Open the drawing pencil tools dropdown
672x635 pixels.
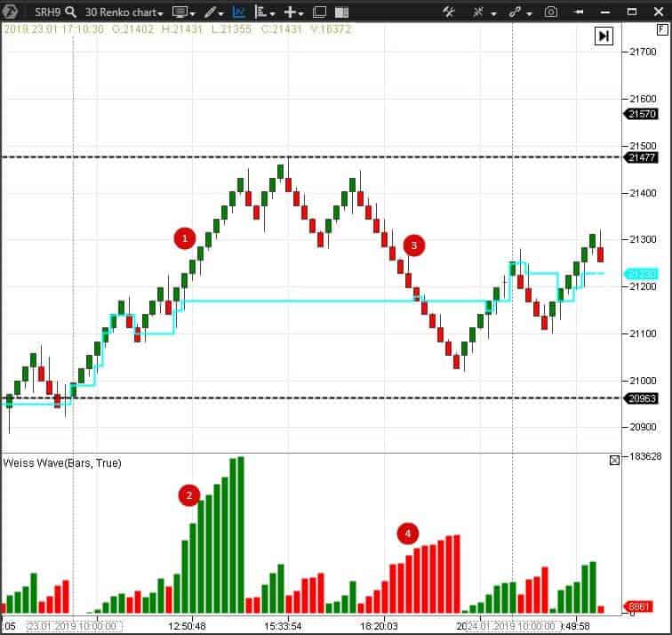coord(214,12)
